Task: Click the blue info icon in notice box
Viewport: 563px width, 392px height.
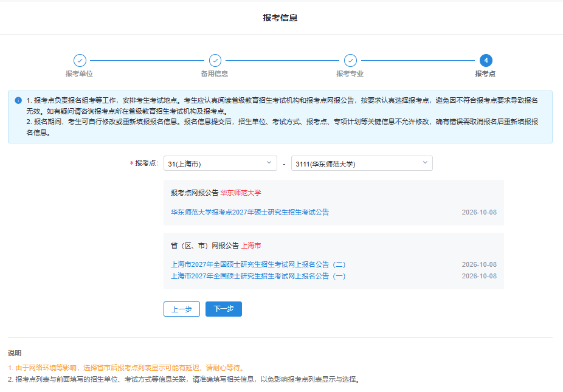Action: pyautogui.click(x=18, y=100)
